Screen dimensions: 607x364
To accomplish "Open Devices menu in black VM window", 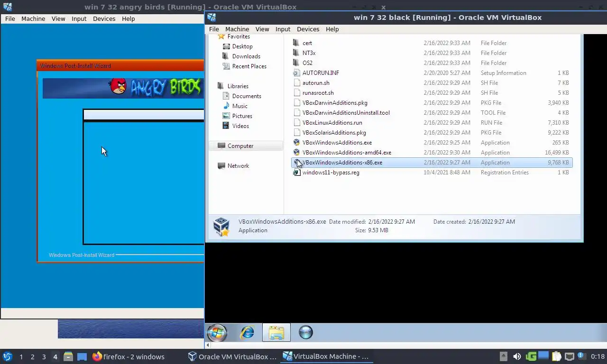I will coord(308,29).
